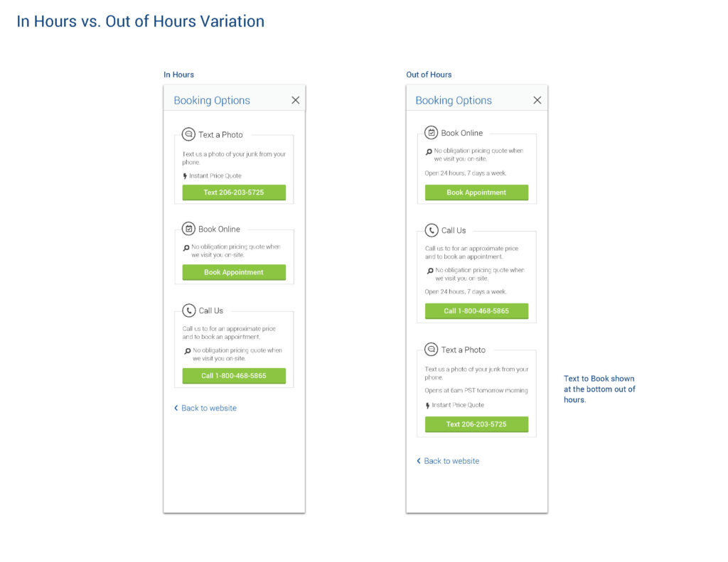The image size is (728, 562).
Task: Select the calendar icon on the out-of-hours Book Online card
Action: [x=430, y=132]
